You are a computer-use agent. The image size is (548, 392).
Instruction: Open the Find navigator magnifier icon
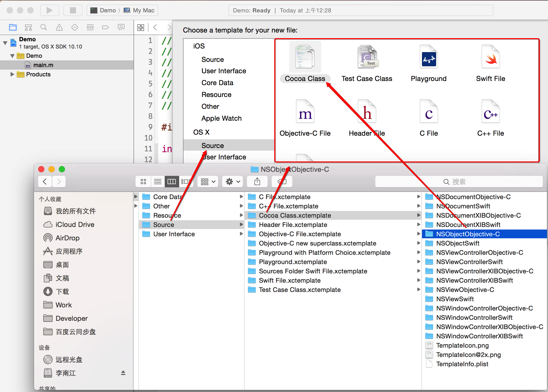[44, 27]
